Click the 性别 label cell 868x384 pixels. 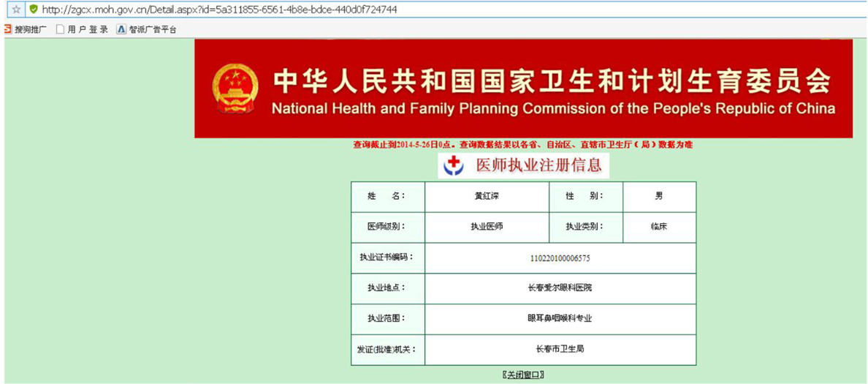tap(586, 196)
